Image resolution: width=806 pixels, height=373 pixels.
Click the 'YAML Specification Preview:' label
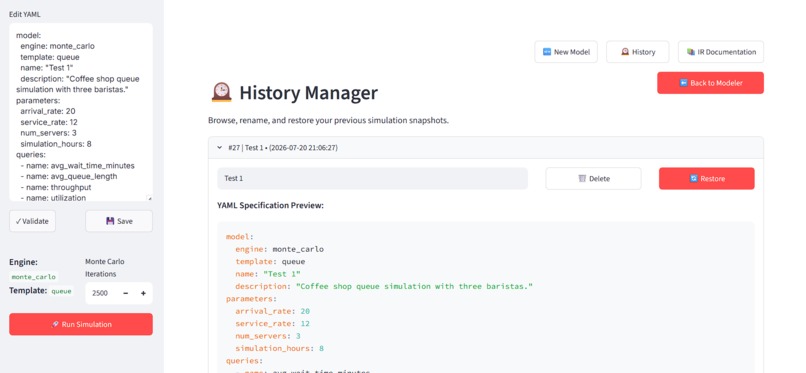[x=270, y=206]
